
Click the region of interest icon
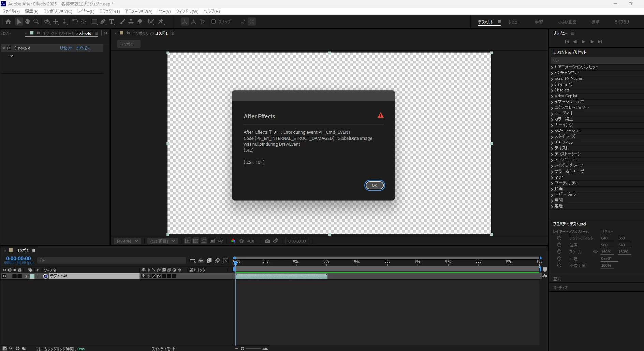click(x=212, y=241)
